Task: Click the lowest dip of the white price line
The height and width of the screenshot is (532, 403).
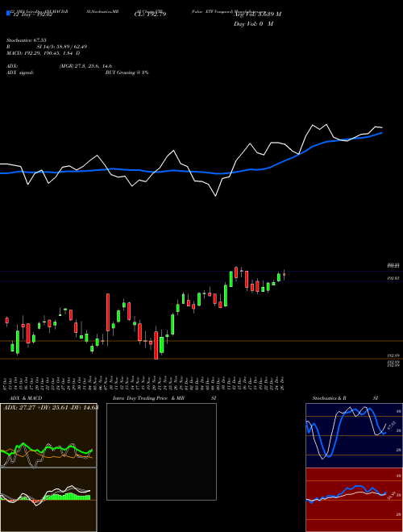Action: click(x=215, y=196)
